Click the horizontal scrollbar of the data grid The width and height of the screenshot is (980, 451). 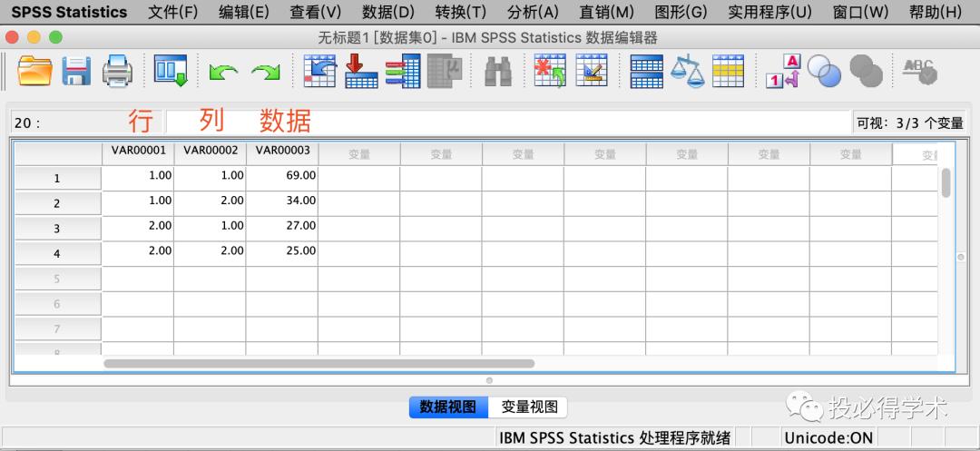tap(318, 364)
